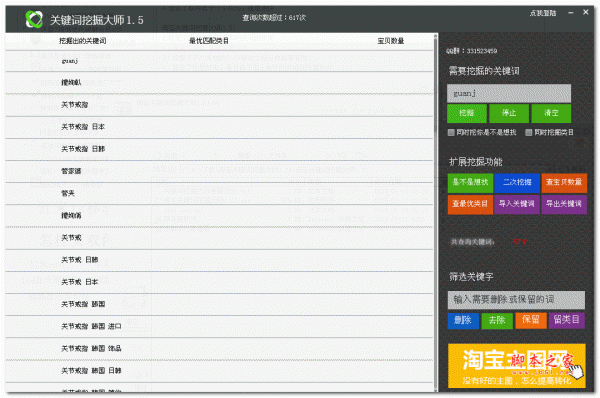The height and width of the screenshot is (398, 600).
Task: Select the 关节戒指 日本 keyword row
Action: [219, 127]
